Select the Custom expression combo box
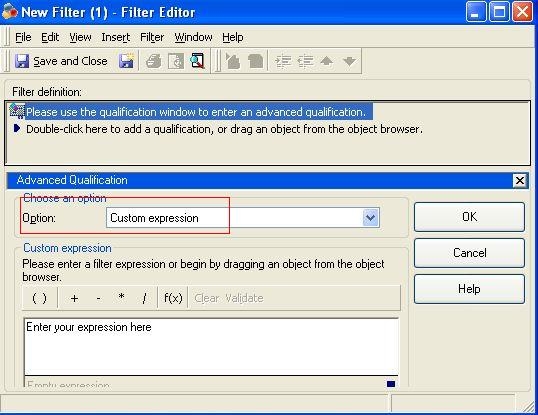538x415 pixels. tap(243, 217)
